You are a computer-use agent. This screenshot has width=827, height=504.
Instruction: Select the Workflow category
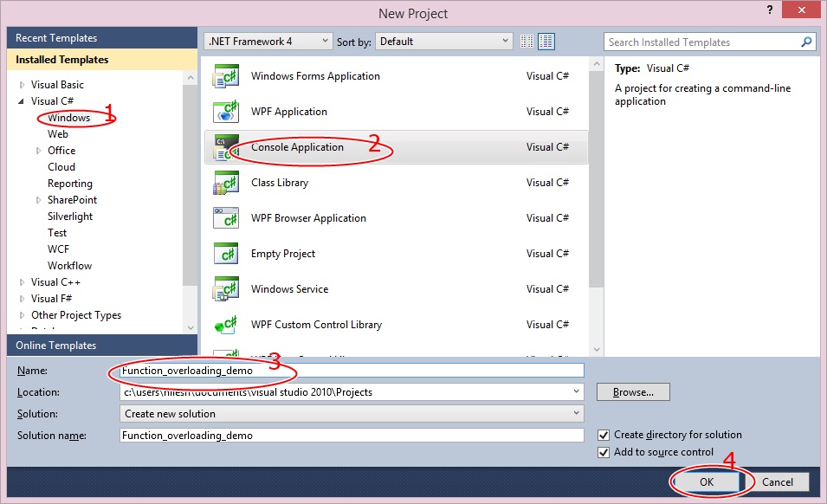[69, 266]
